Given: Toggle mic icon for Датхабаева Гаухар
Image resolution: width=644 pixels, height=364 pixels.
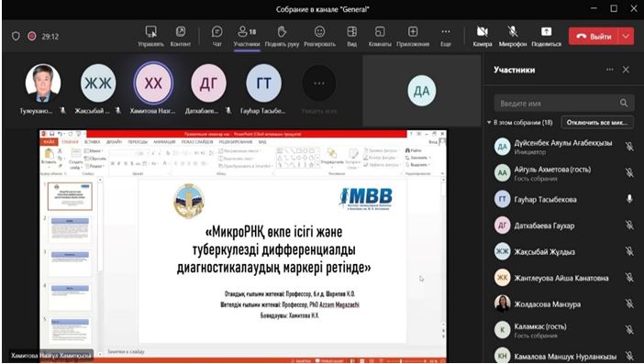Looking at the screenshot, I should point(628,226).
